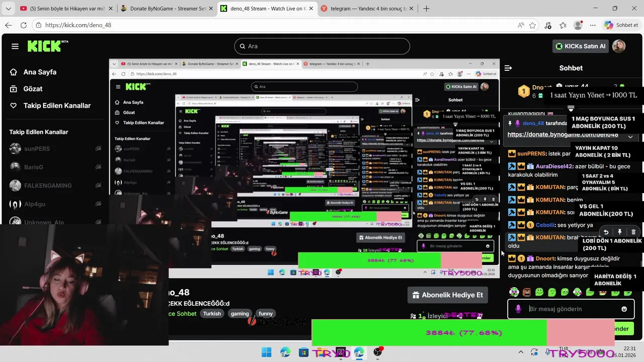Image resolution: width=644 pixels, height=362 pixels.
Task: Open the browser favorites list icon
Action: (563, 25)
